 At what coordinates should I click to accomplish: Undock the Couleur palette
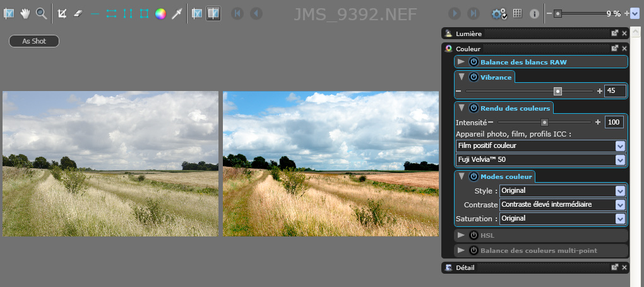[615, 48]
